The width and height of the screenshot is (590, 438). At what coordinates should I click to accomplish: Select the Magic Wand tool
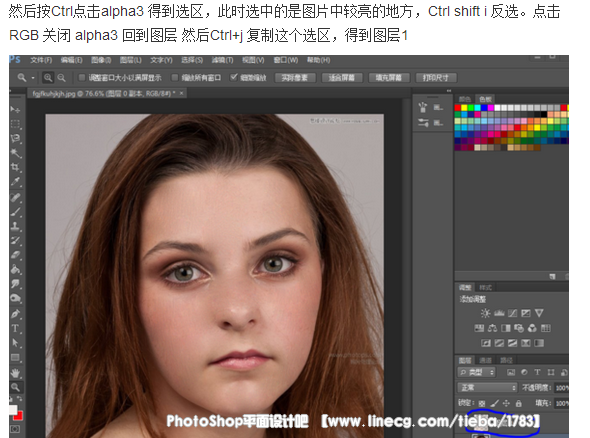click(x=15, y=153)
